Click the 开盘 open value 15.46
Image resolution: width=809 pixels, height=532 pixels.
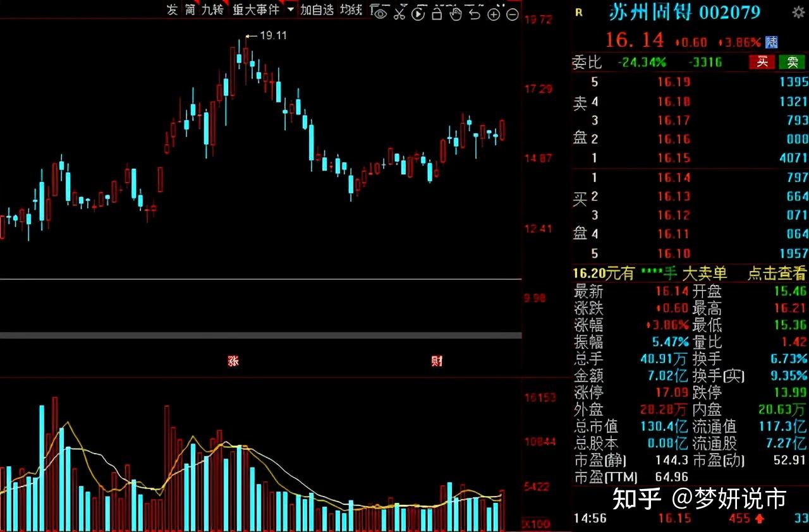[x=790, y=291]
